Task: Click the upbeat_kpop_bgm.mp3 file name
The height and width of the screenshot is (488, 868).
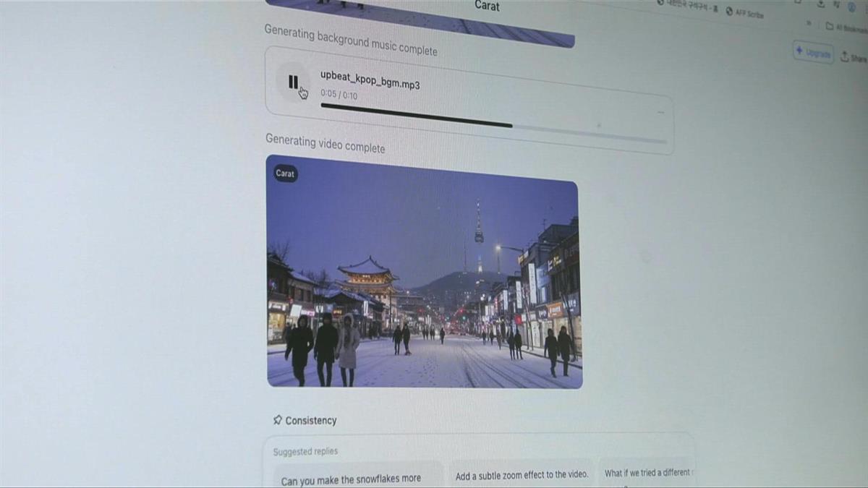Action: pyautogui.click(x=370, y=80)
